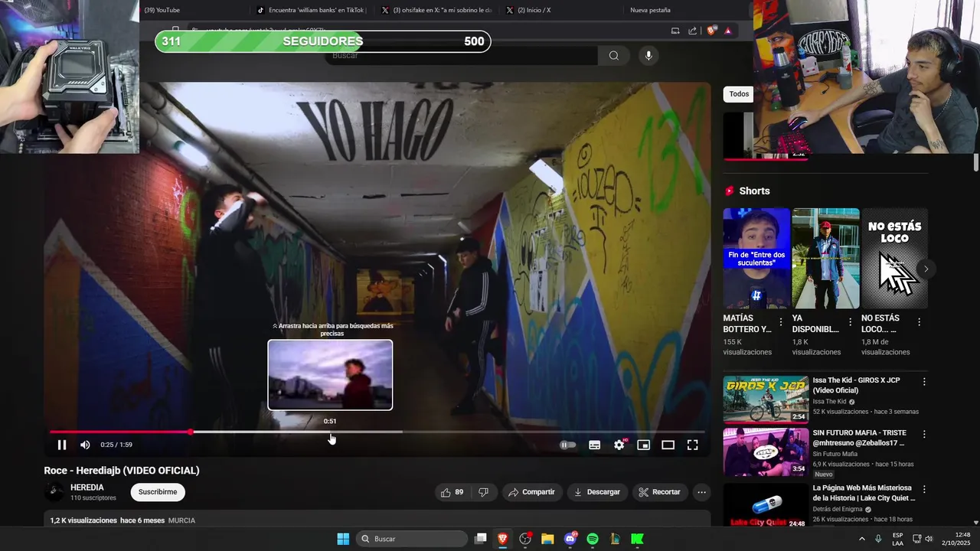Dislike the video
This screenshot has width=980, height=551.
(x=483, y=492)
